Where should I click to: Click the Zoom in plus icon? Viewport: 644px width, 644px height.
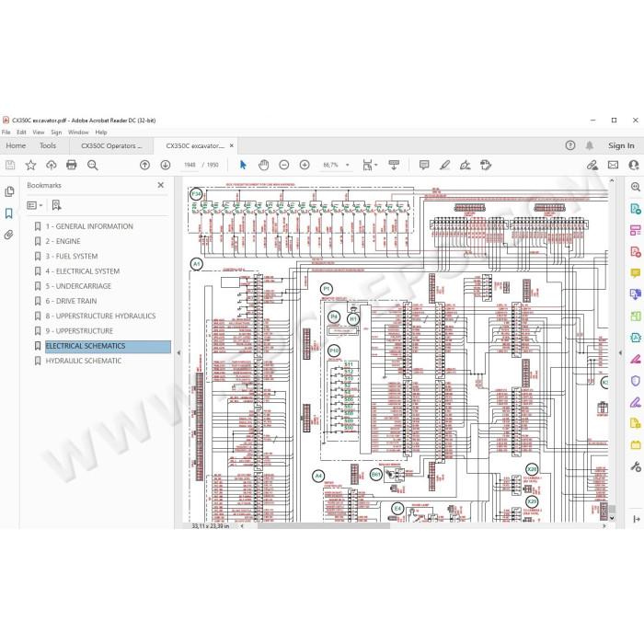pyautogui.click(x=305, y=165)
